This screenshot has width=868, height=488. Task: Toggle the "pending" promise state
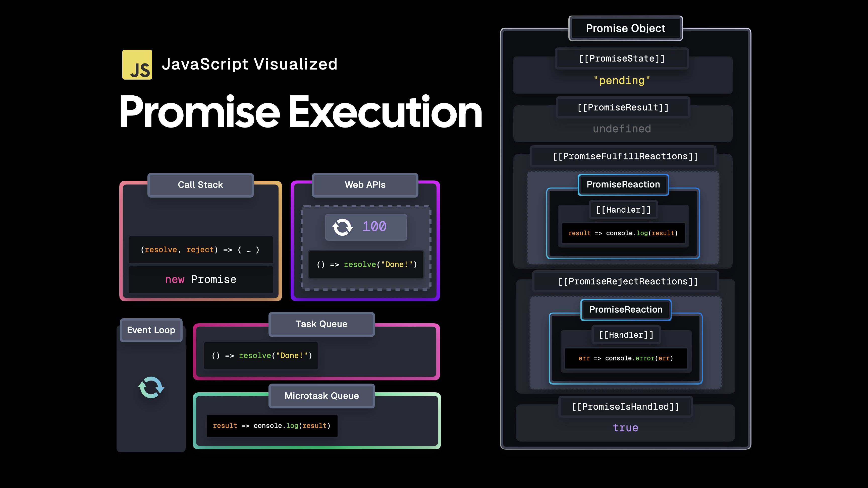(x=622, y=80)
